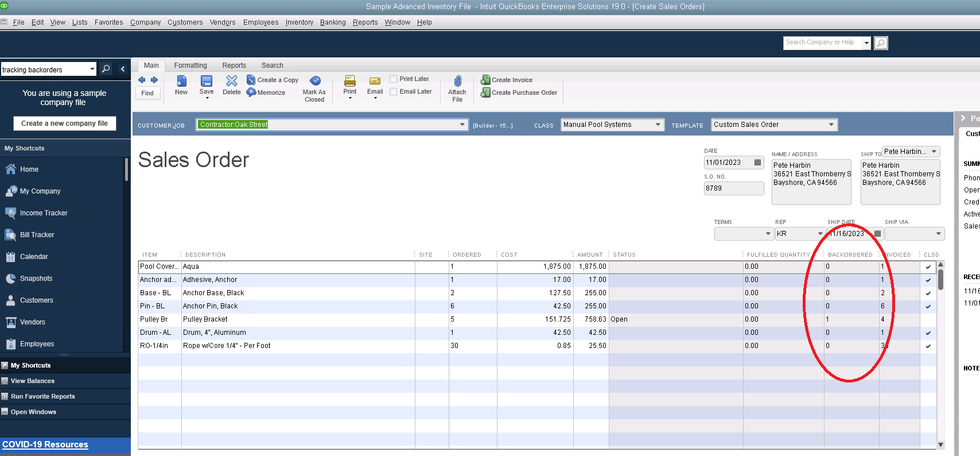This screenshot has height=456, width=980.
Task: Open the date calendar picker icon
Action: (x=757, y=163)
